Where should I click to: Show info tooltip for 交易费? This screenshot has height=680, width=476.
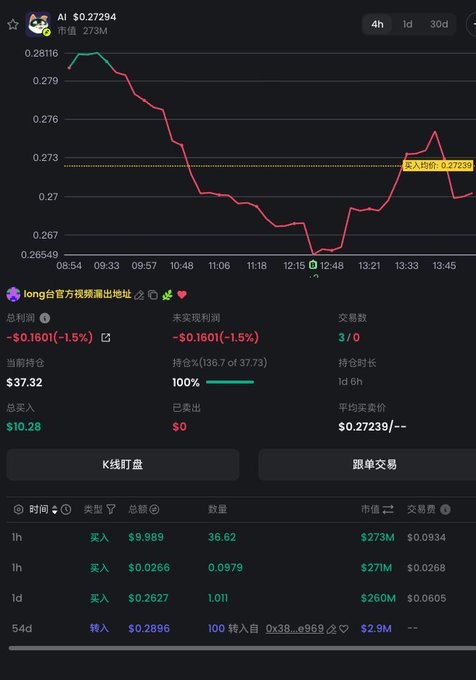[445, 510]
